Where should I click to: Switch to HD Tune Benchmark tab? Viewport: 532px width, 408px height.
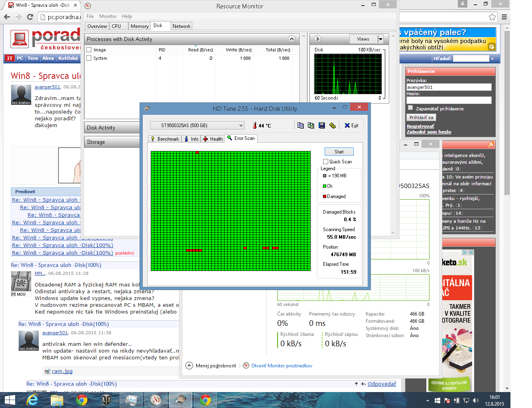[x=164, y=139]
